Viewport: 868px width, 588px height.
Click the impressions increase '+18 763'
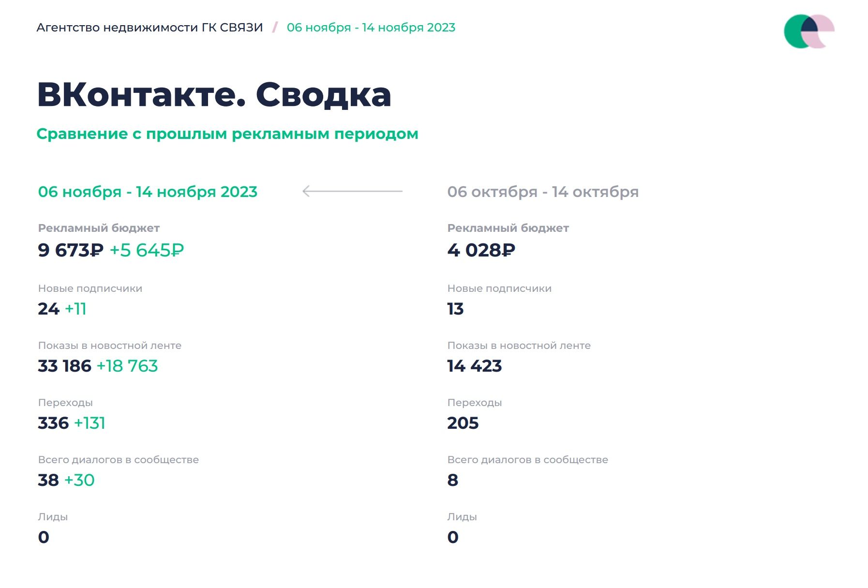(x=127, y=366)
